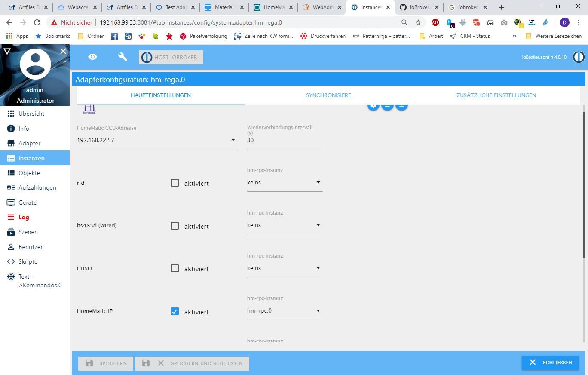Screen dimensions: 588x375
Task: Click the configuration page vertical scrollbar
Action: click(x=584, y=185)
